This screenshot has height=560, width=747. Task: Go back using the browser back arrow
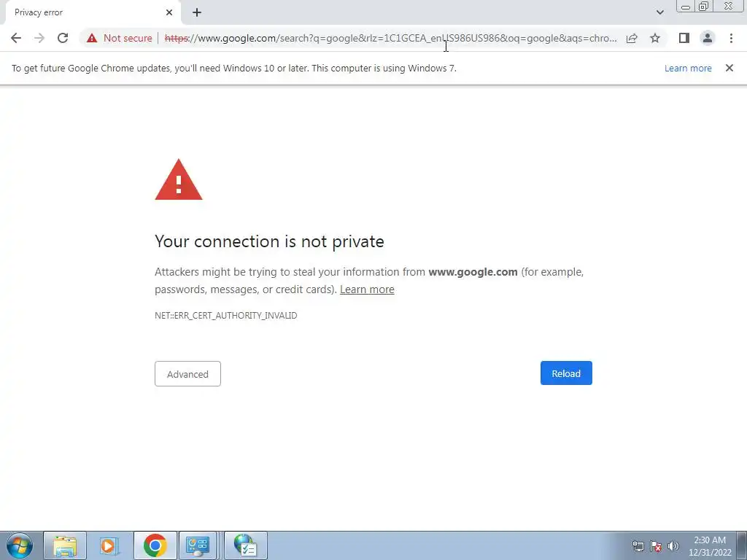click(16, 38)
